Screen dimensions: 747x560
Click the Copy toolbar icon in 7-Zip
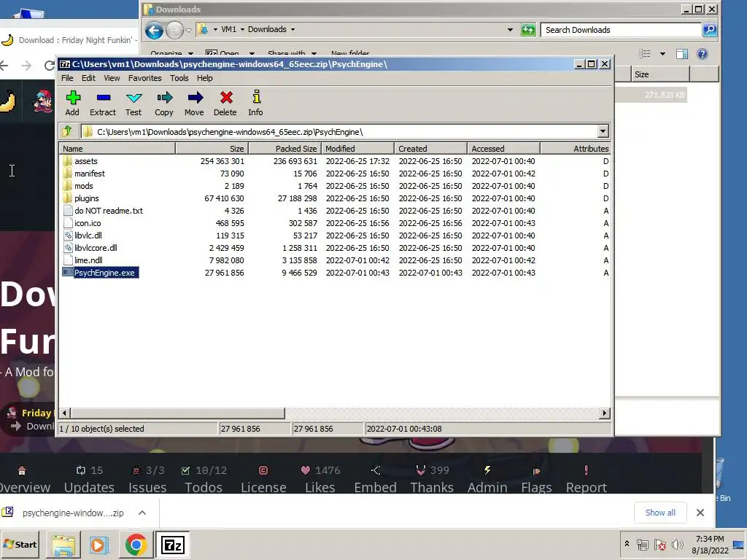click(x=164, y=104)
